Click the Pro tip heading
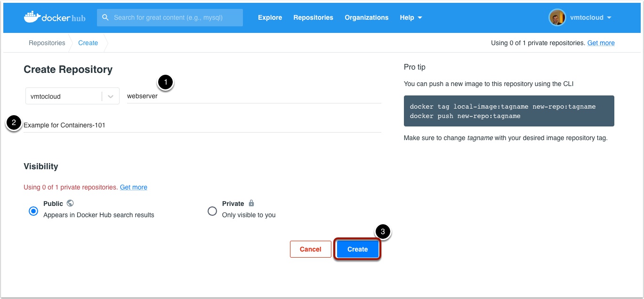 (x=415, y=67)
